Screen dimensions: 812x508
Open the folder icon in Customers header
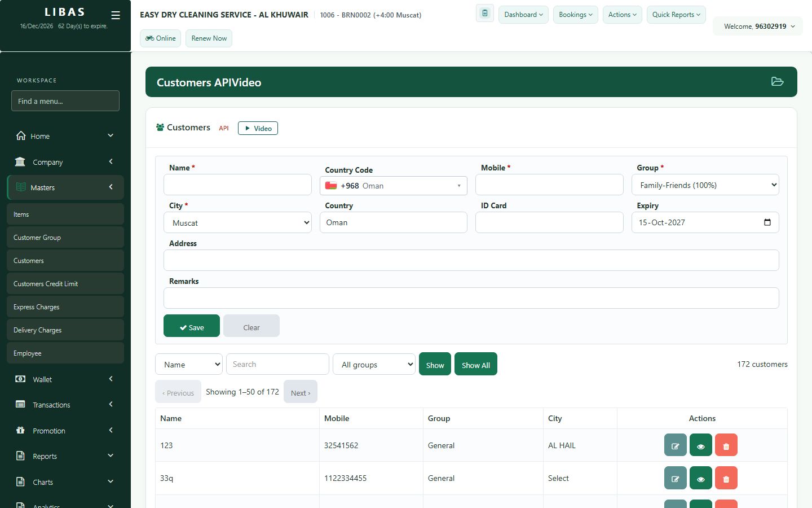coord(778,82)
